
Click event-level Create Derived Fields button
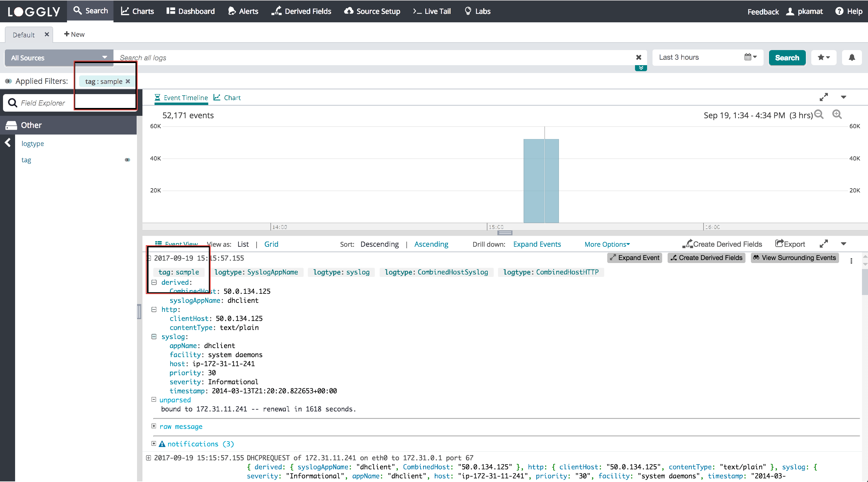coord(706,258)
